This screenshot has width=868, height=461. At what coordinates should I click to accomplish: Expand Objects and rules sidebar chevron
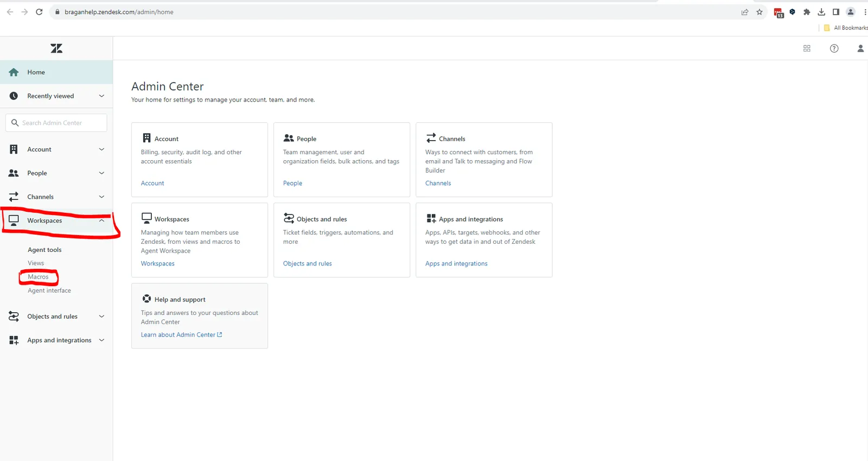101,317
